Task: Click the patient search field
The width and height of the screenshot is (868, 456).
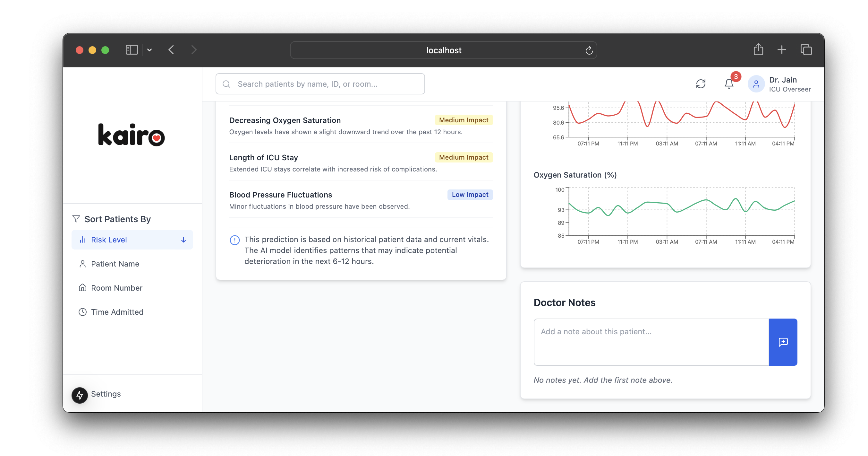Action: pos(320,84)
